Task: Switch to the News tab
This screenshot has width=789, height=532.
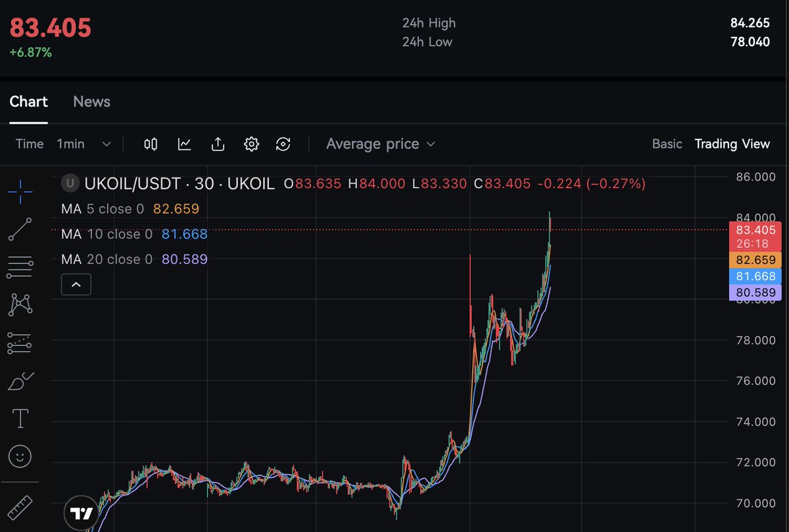Action: click(x=91, y=102)
